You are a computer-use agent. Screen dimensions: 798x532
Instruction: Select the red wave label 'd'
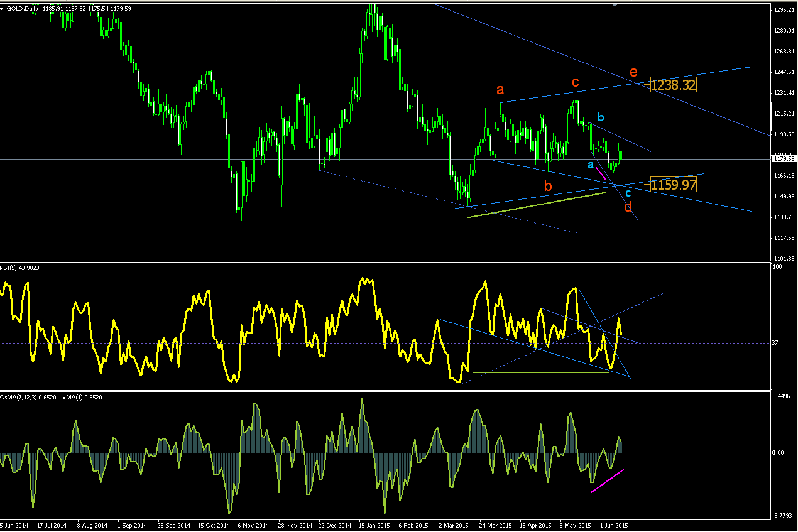coord(628,207)
